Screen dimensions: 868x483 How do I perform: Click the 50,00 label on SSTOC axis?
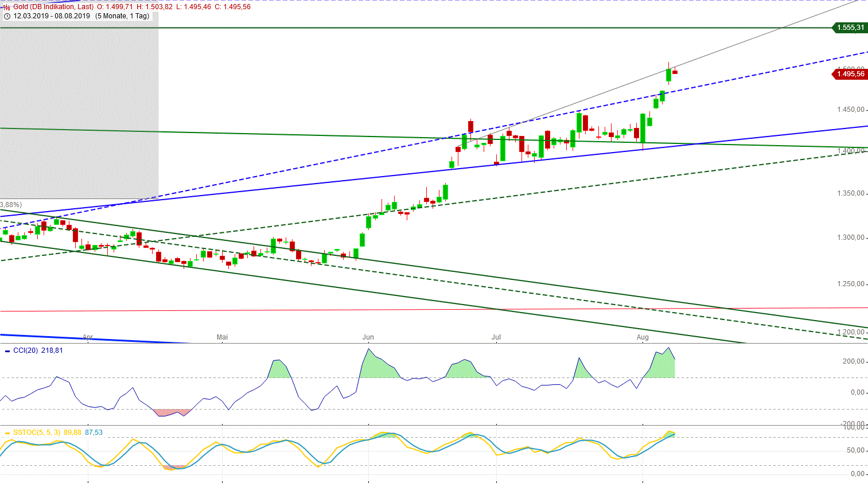(855, 450)
